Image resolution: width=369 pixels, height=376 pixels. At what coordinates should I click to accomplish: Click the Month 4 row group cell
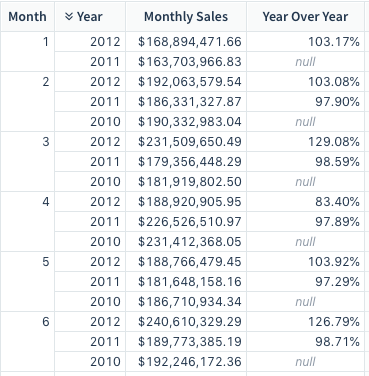(x=27, y=222)
